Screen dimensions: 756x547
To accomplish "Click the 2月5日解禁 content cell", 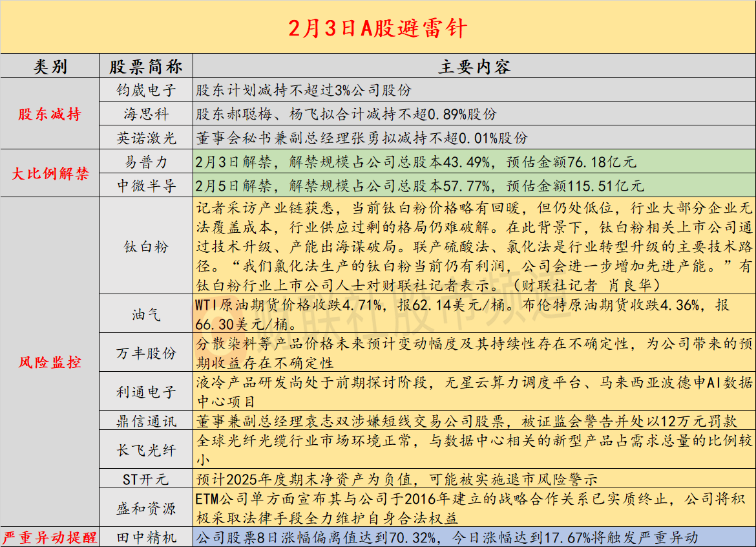I will point(474,185).
